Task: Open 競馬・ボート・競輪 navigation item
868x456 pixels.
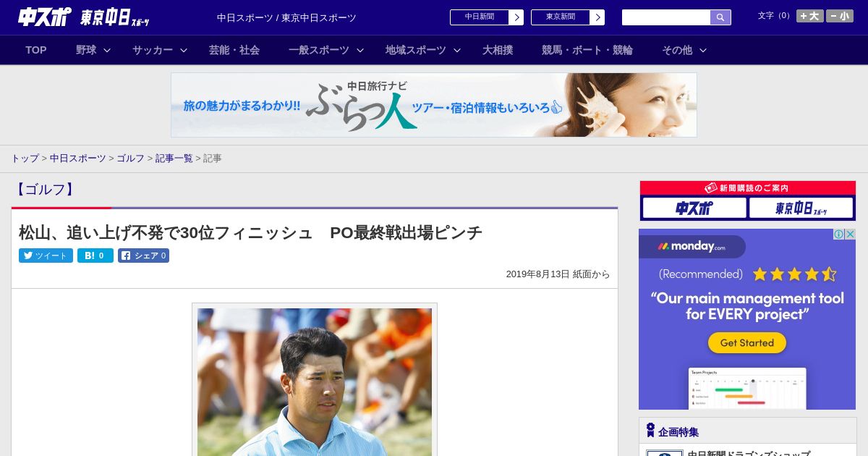Action: pyautogui.click(x=587, y=50)
